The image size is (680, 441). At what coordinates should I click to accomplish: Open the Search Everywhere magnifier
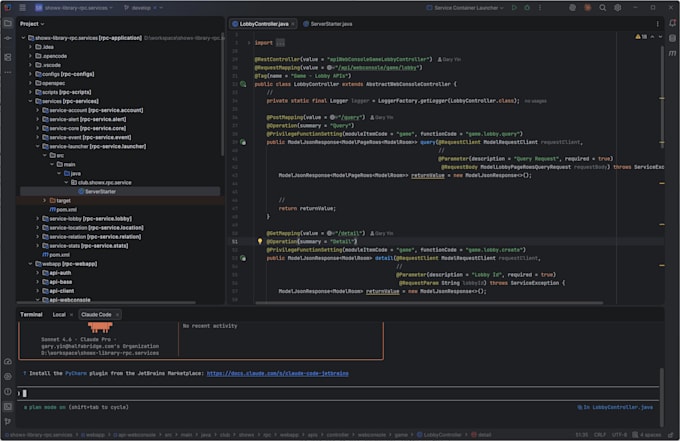[x=603, y=7]
